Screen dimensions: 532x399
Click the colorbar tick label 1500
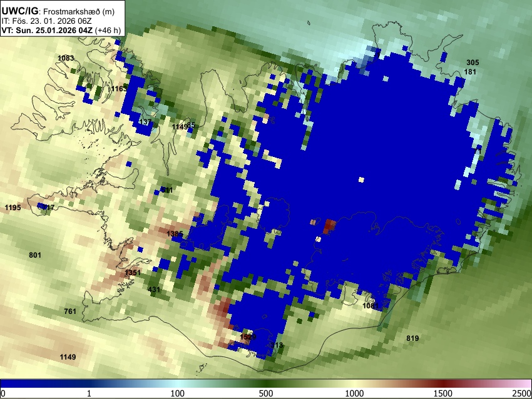[443, 393]
